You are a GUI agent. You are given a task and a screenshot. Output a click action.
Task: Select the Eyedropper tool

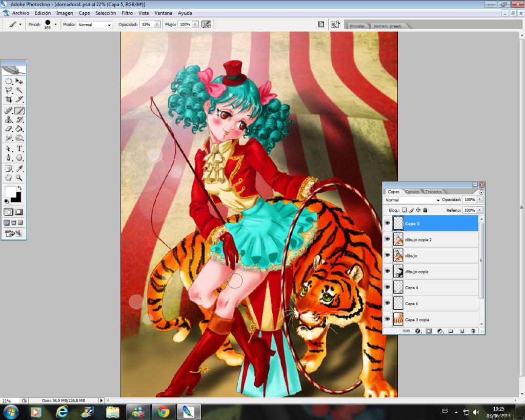[19, 169]
